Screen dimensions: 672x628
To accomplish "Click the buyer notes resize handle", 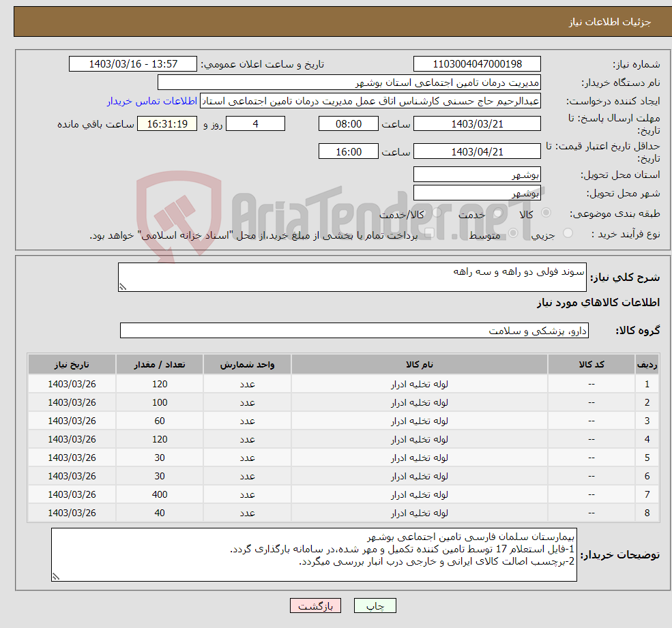I will (56, 577).
